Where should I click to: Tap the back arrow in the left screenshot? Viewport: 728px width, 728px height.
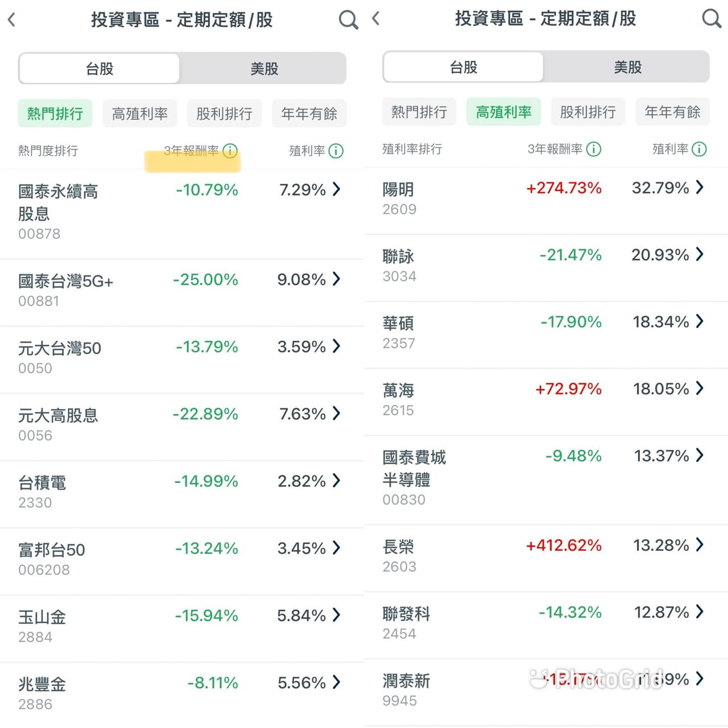pos(11,20)
